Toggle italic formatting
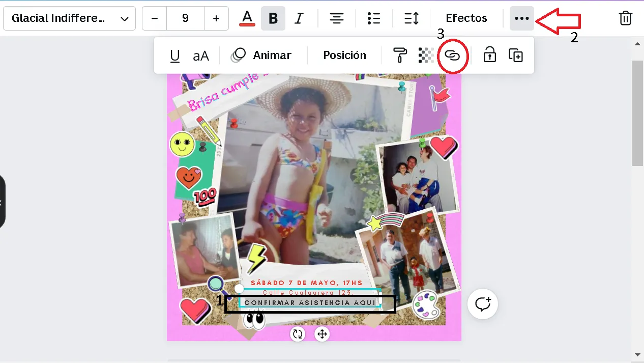The width and height of the screenshot is (644, 363). [299, 18]
